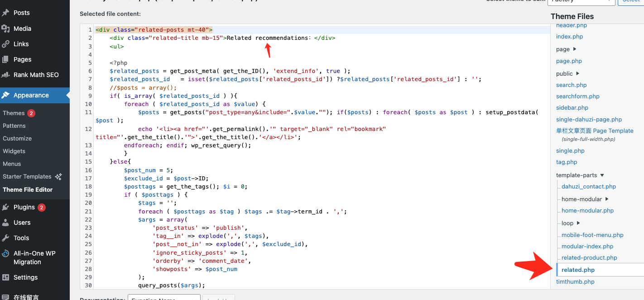Go to Customize under Appearance

17,138
